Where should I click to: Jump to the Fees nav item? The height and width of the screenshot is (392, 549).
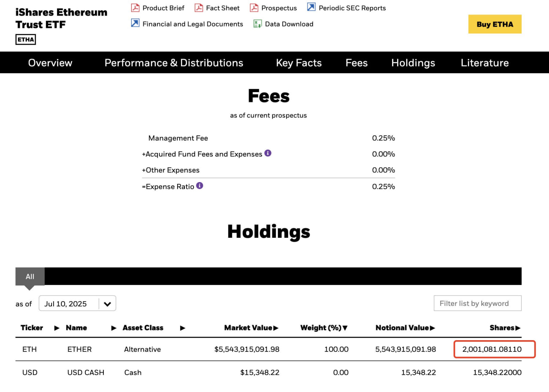point(356,63)
